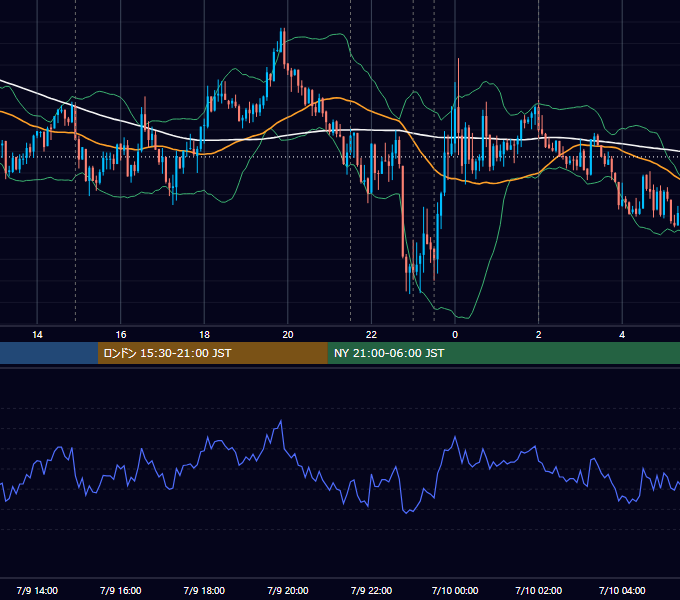Click the 7/9 14:00 date label
The width and height of the screenshot is (680, 600).
click(37, 590)
